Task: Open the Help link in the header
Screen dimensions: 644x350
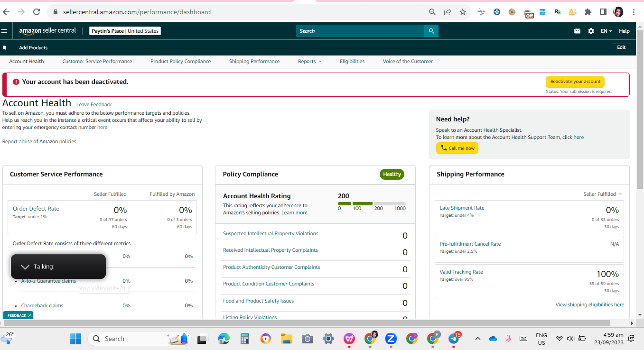Action: [x=624, y=31]
